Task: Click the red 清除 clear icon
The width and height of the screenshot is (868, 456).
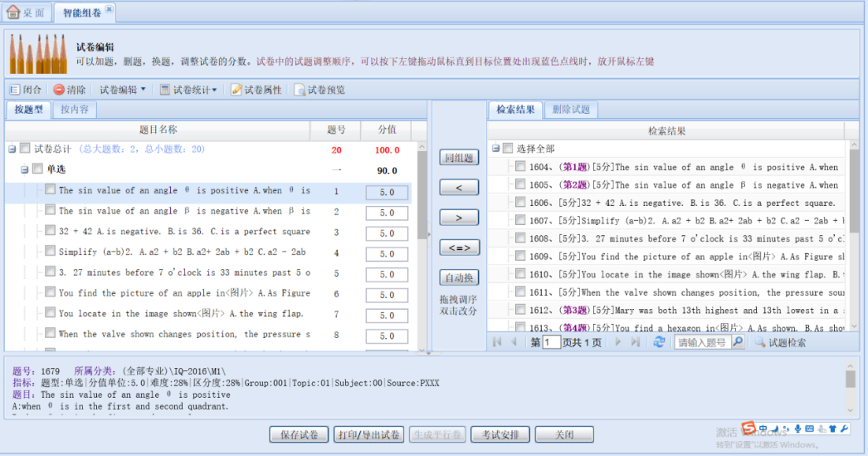Action: (x=59, y=90)
